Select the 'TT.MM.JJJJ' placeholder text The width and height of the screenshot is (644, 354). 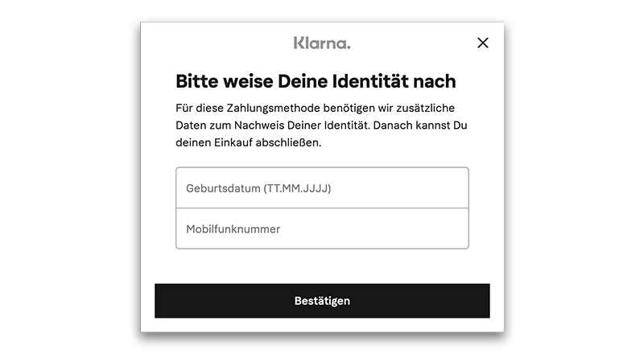tap(297, 188)
